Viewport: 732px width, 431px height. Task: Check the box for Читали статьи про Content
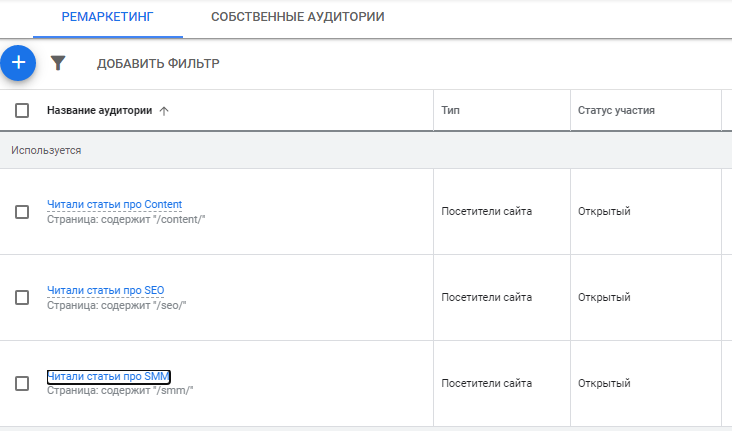click(22, 212)
